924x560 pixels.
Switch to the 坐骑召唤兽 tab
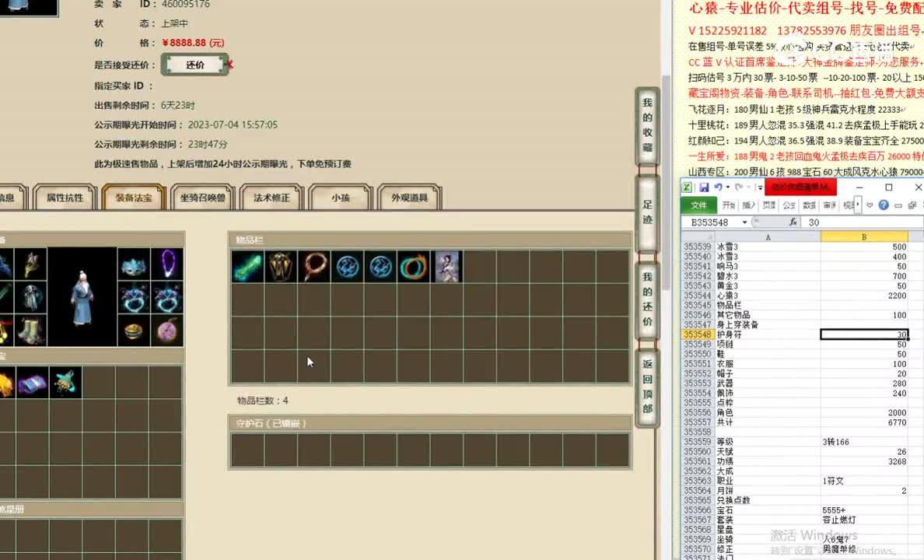pyautogui.click(x=205, y=198)
